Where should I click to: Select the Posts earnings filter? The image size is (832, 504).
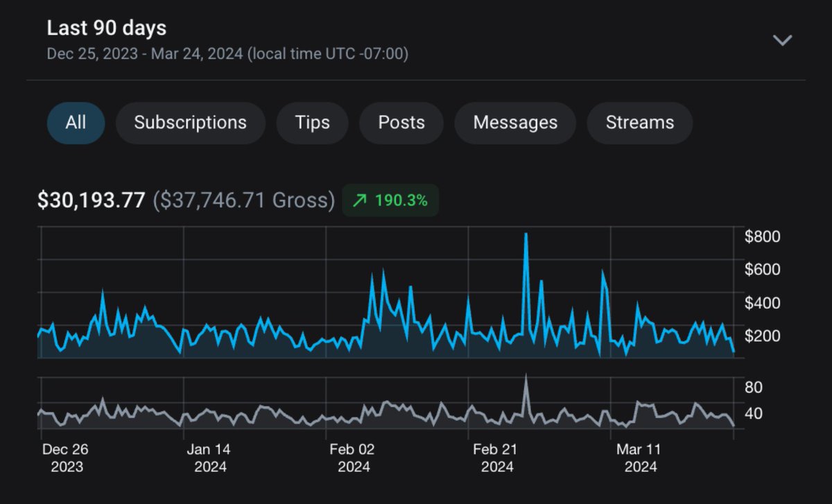pos(401,122)
